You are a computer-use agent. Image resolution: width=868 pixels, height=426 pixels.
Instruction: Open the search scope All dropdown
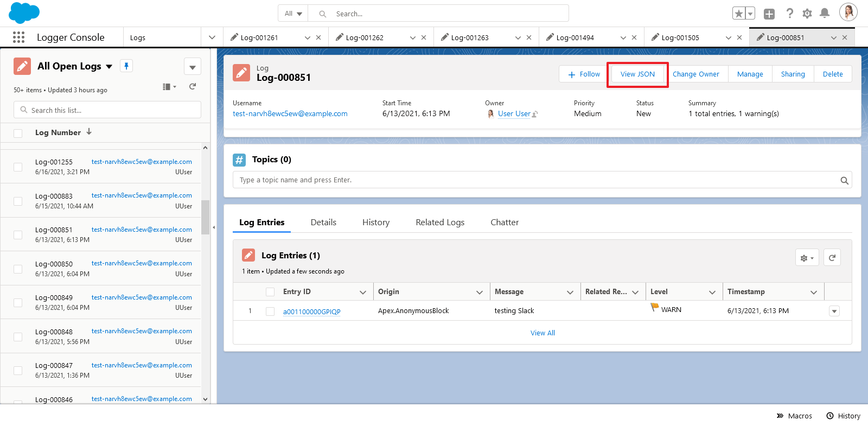293,14
